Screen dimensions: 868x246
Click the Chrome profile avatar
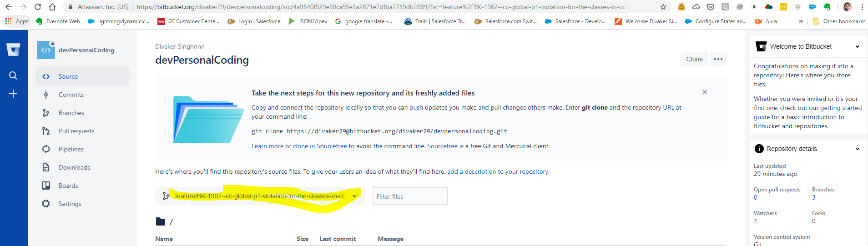click(x=848, y=7)
